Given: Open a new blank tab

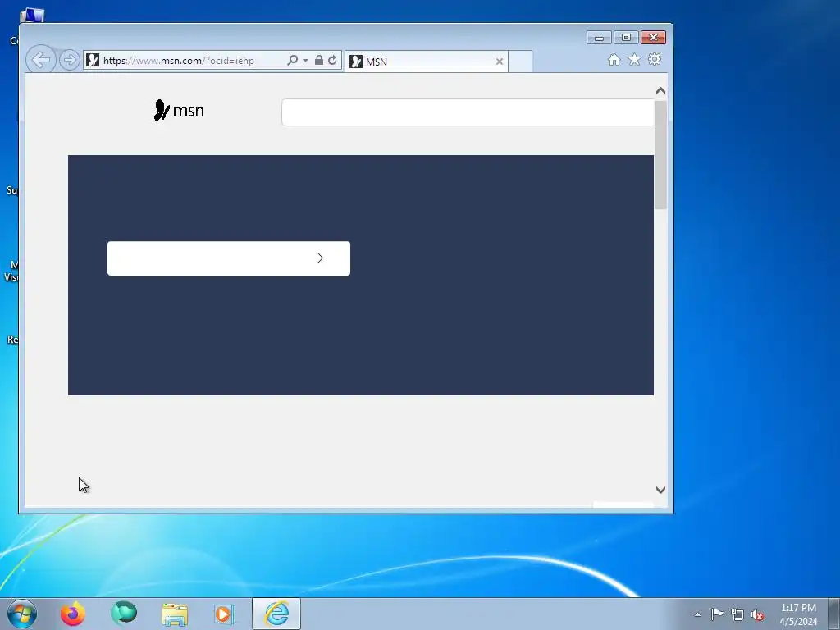Looking at the screenshot, I should tap(519, 62).
